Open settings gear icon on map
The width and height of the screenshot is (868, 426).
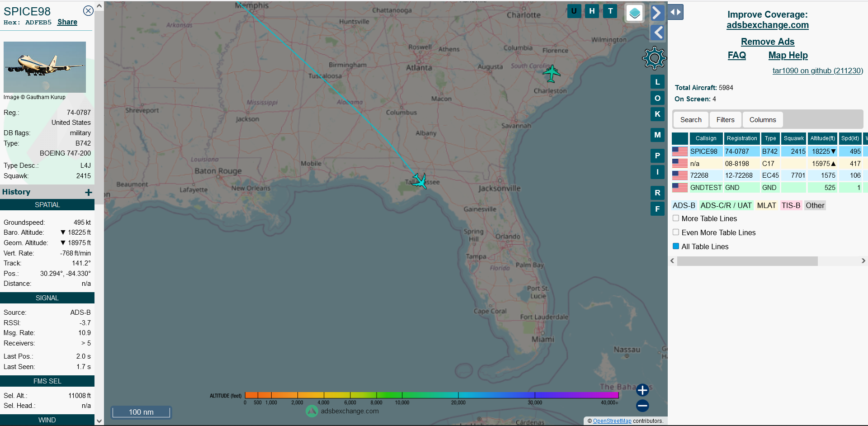click(x=654, y=58)
